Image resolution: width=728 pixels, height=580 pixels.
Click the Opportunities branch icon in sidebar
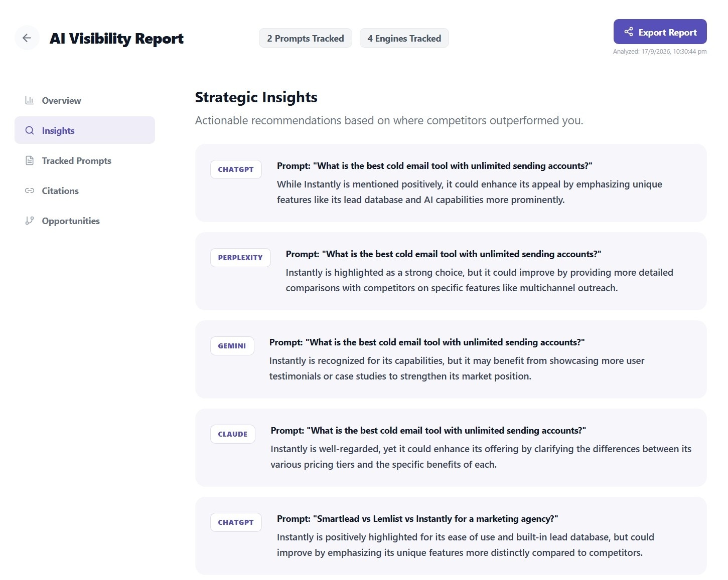30,221
